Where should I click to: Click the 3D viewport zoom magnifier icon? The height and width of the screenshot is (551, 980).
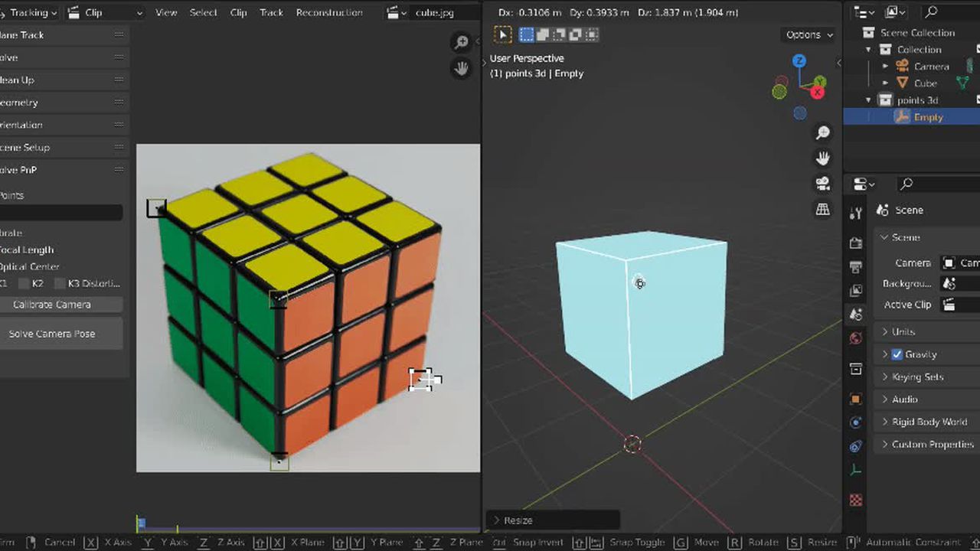(823, 133)
